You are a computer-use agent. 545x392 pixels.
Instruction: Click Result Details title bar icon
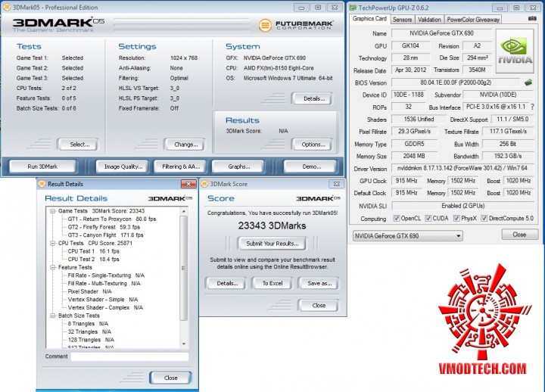pos(42,184)
